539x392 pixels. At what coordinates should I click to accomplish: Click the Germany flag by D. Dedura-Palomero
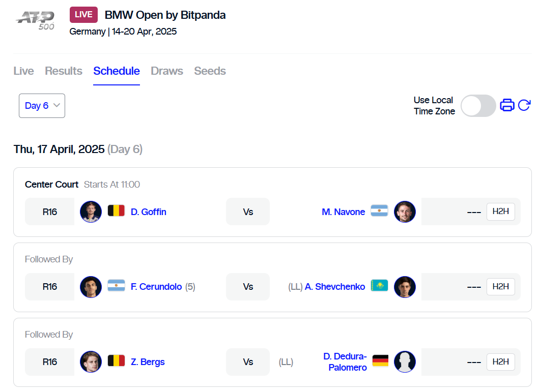[x=380, y=361]
